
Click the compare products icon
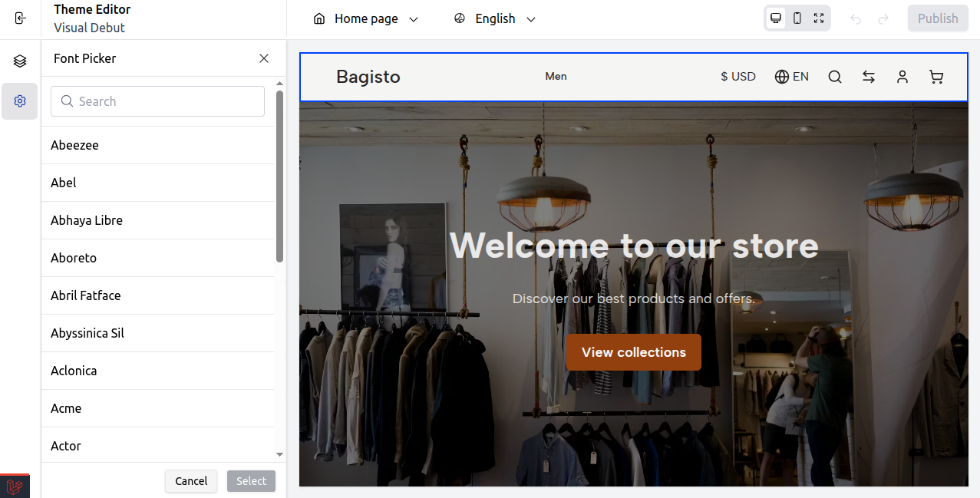(x=869, y=77)
